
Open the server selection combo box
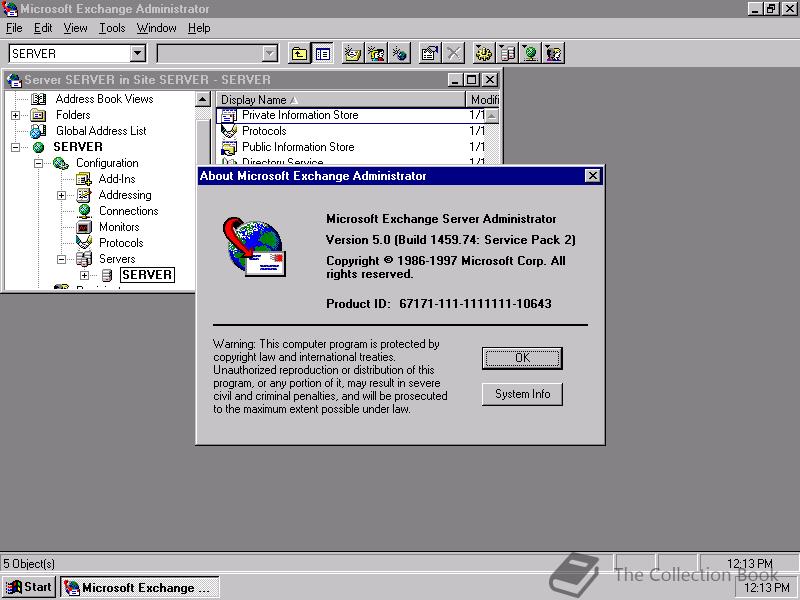click(138, 53)
